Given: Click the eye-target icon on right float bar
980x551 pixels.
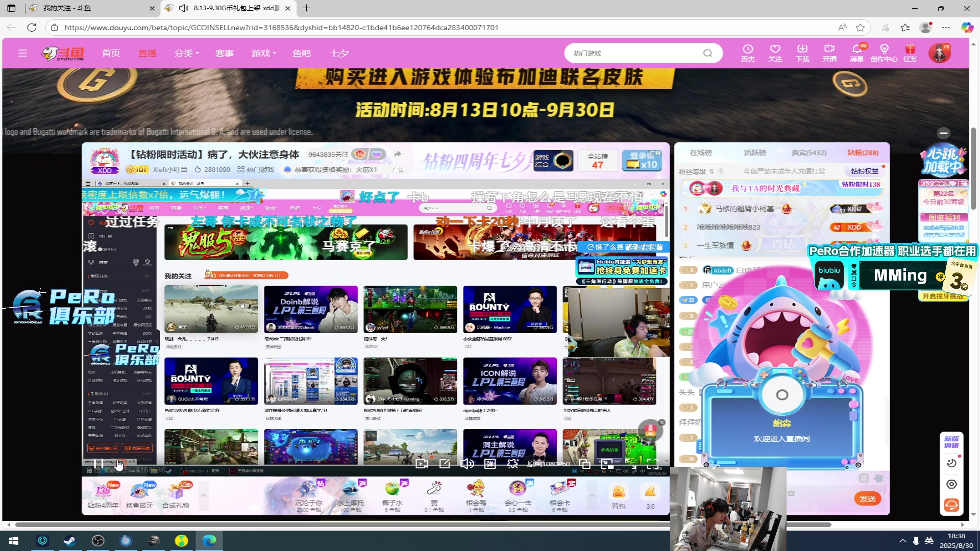Looking at the screenshot, I should [951, 484].
